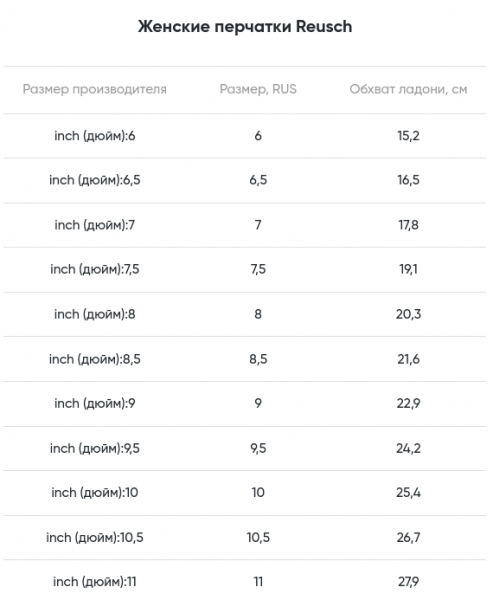Click the title Женские перчатки Reusch
The height and width of the screenshot is (600, 493).
(245, 27)
